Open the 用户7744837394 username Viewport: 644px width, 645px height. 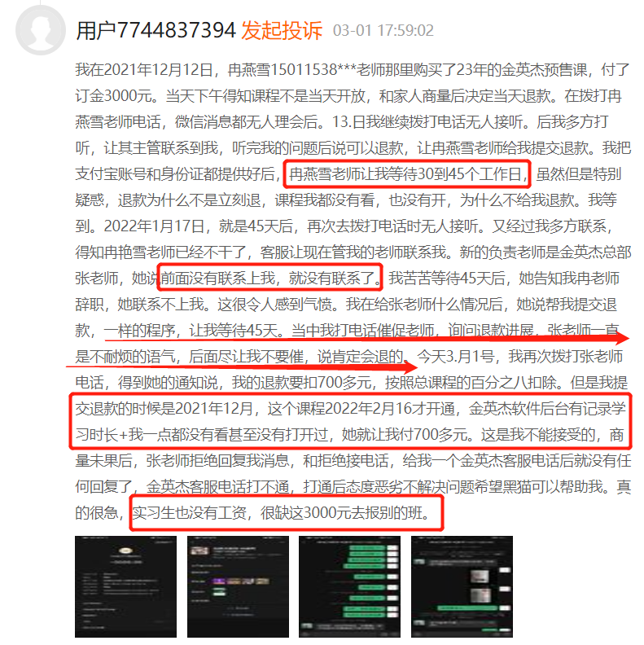coord(156,30)
